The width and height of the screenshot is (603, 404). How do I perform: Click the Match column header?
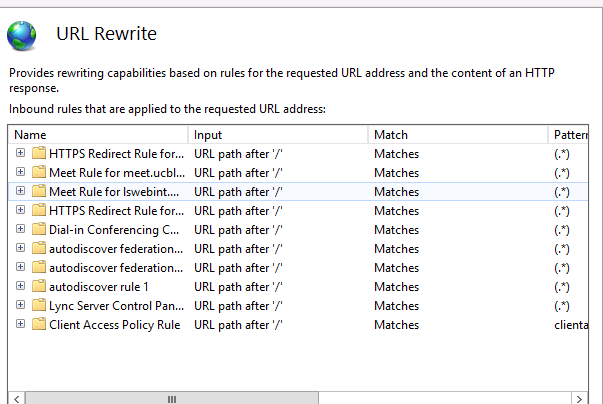[457, 135]
